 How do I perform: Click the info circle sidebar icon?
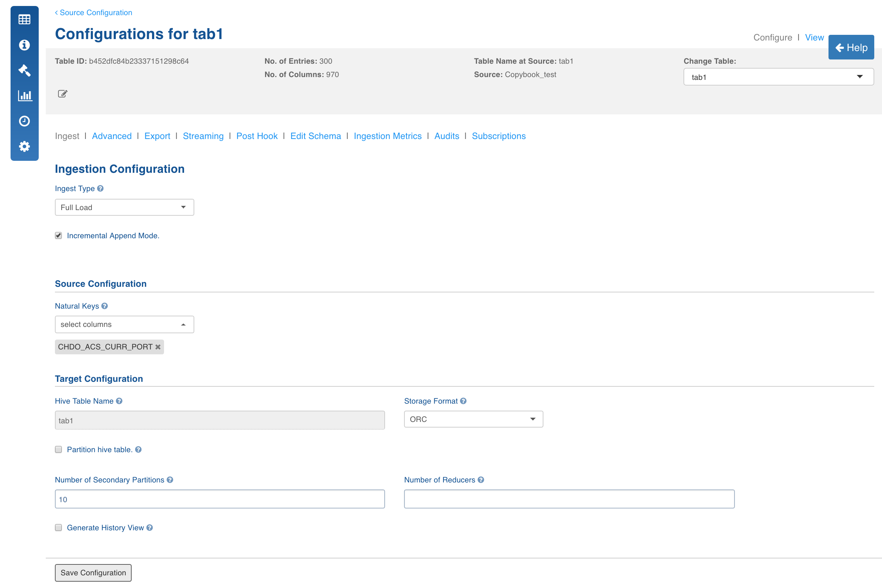(x=24, y=45)
